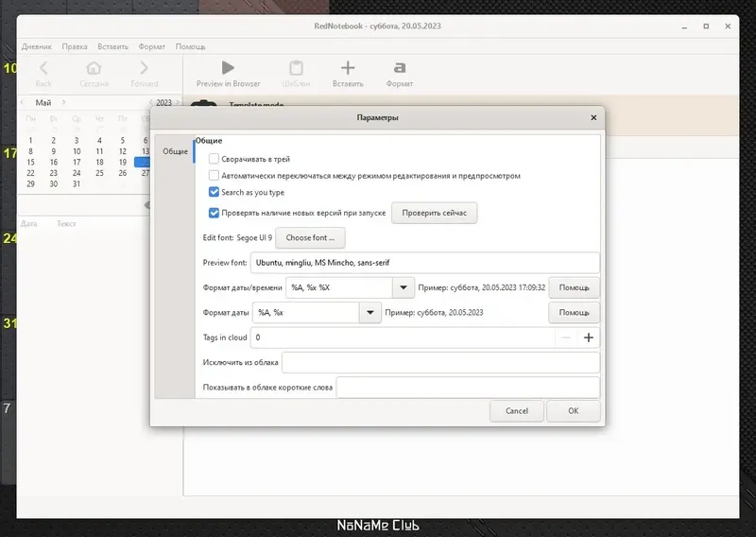Click the Choose font ... button
756x537 pixels.
click(310, 238)
